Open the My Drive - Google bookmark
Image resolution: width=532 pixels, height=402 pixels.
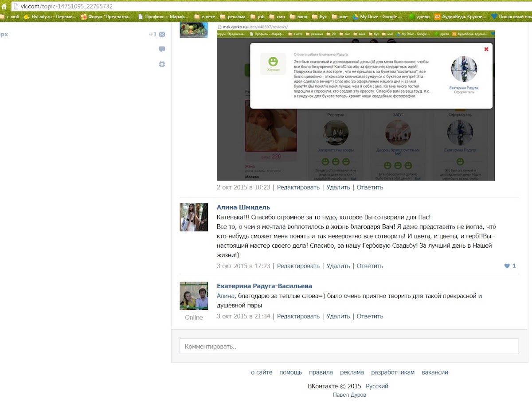coord(377,17)
